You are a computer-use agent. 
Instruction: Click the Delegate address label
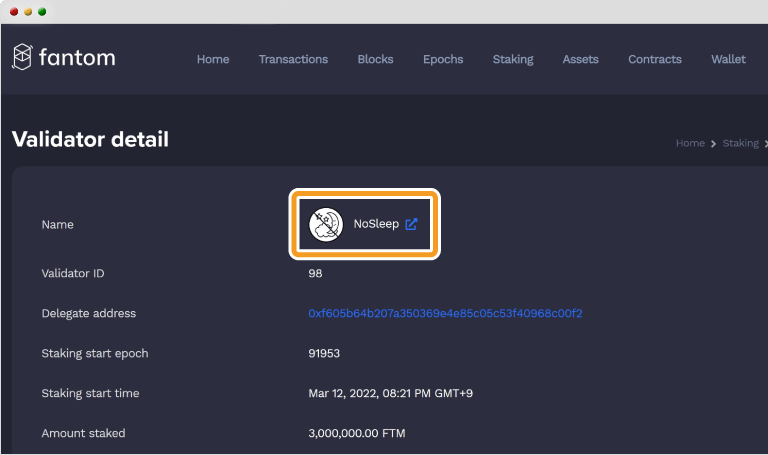coord(89,313)
